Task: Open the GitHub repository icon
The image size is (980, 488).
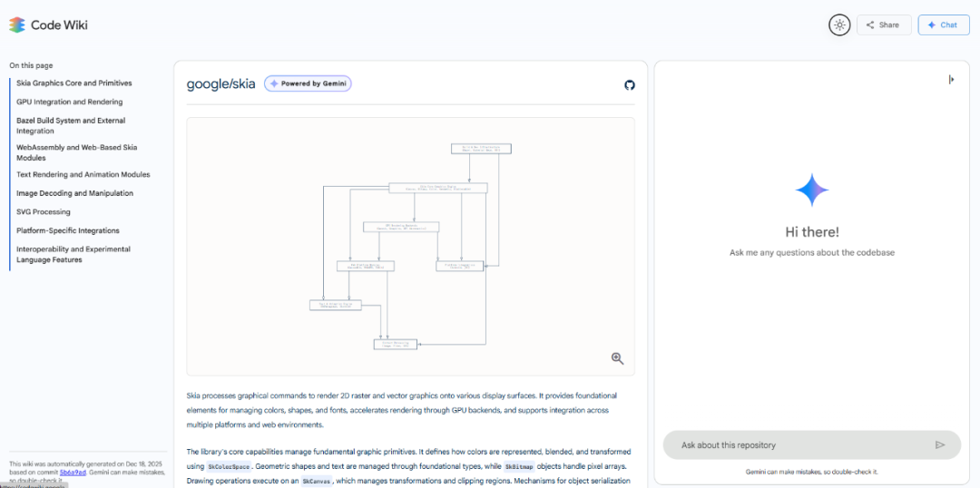Action: (x=630, y=85)
